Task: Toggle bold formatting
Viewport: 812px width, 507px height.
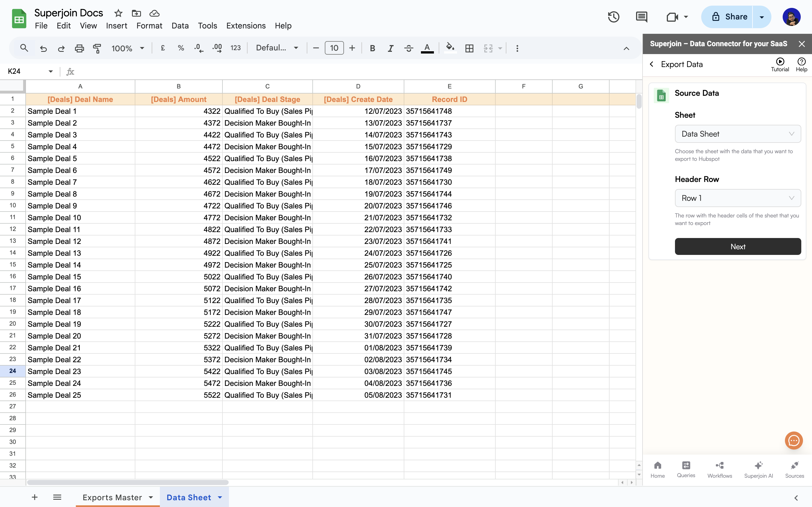Action: (372, 48)
